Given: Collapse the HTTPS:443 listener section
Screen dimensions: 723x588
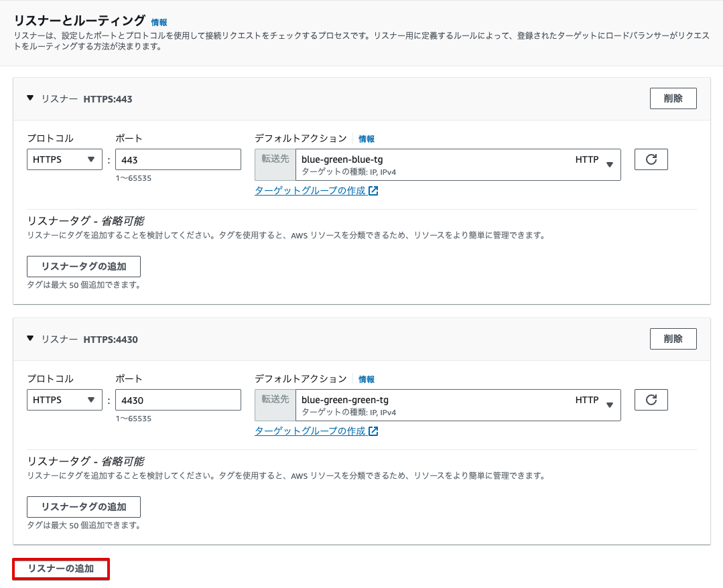Looking at the screenshot, I should [x=29, y=98].
